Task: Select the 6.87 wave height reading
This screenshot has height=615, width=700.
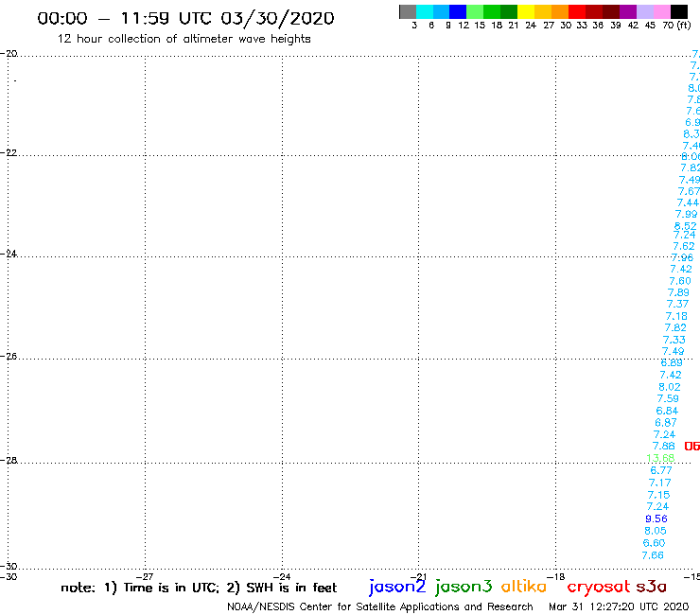Action: (x=666, y=423)
